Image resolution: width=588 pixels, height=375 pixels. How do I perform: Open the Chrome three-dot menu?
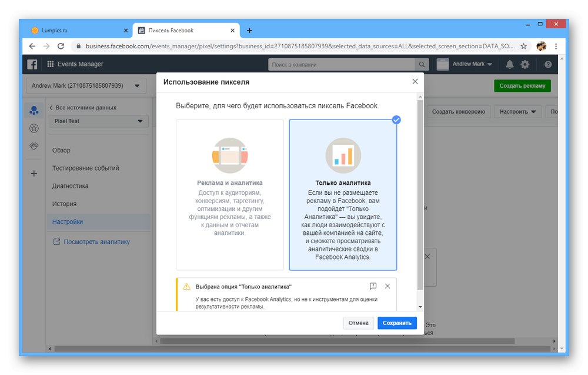pos(556,46)
